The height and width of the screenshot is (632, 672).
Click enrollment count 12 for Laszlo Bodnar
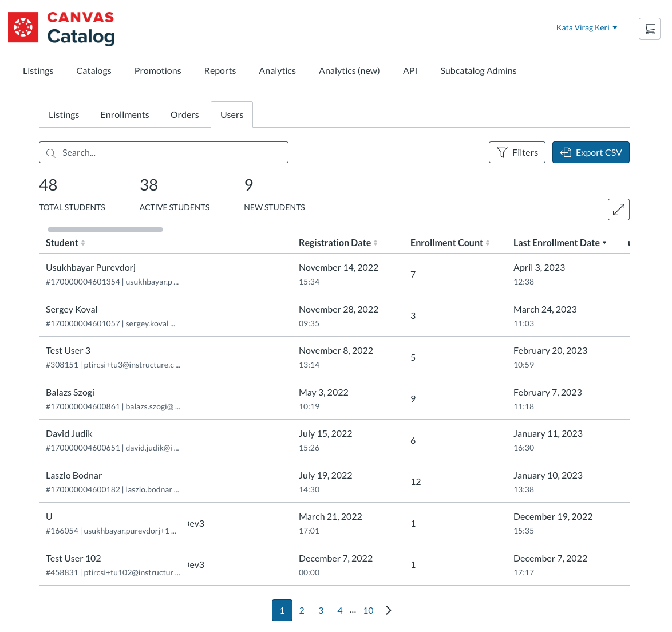coord(416,481)
